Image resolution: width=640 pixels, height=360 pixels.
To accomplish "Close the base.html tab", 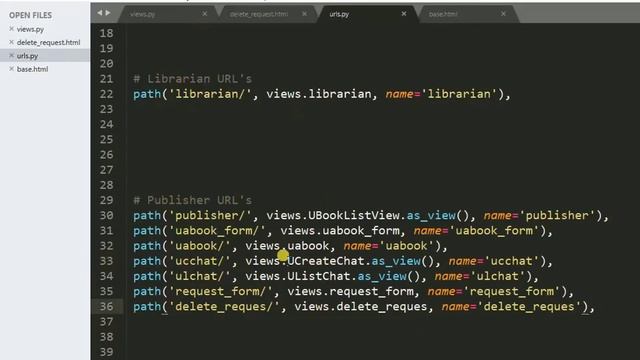I will 503,14.
